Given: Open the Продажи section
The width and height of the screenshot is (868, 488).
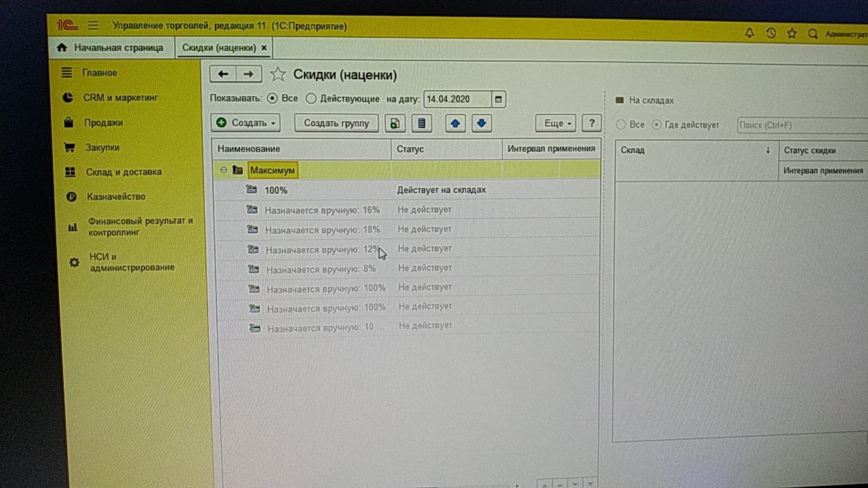Looking at the screenshot, I should tap(104, 123).
